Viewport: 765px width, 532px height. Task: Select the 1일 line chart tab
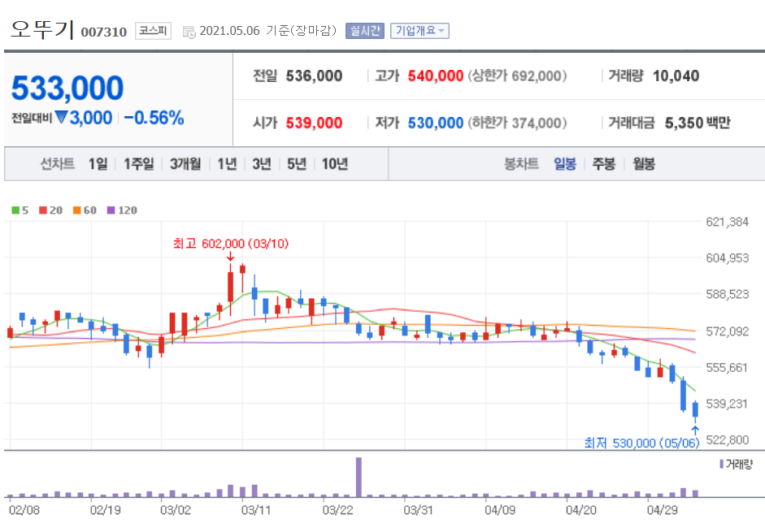pyautogui.click(x=98, y=164)
